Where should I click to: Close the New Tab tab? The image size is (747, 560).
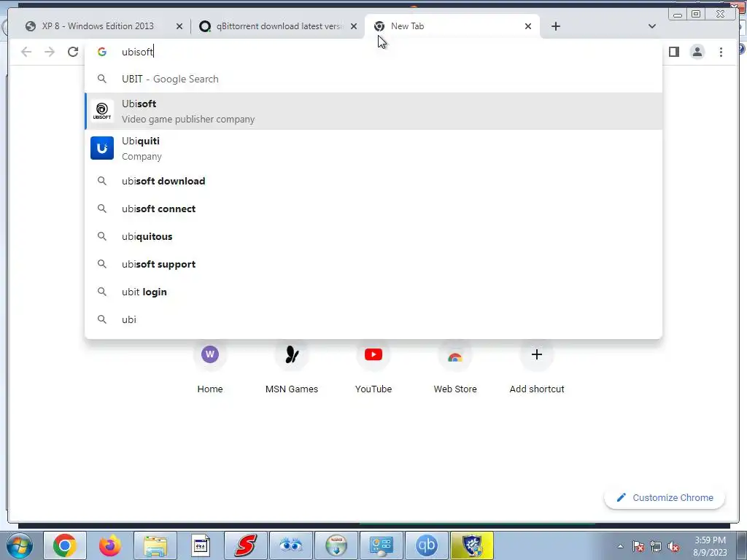(528, 26)
